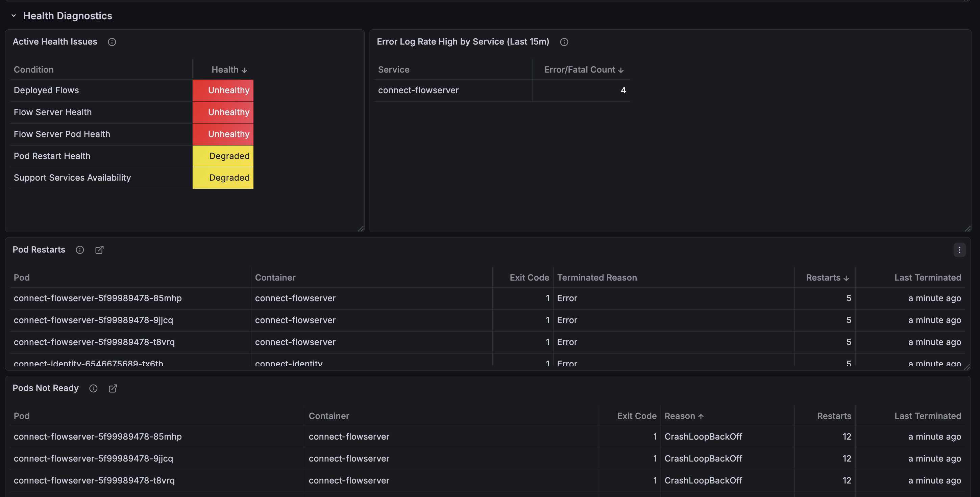Click the Error/Fatal Count value 4

point(623,90)
